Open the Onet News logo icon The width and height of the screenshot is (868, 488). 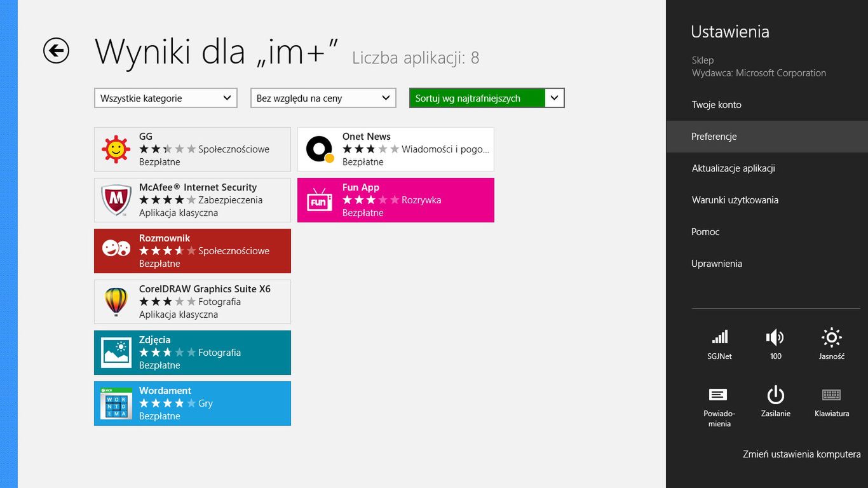pyautogui.click(x=320, y=149)
